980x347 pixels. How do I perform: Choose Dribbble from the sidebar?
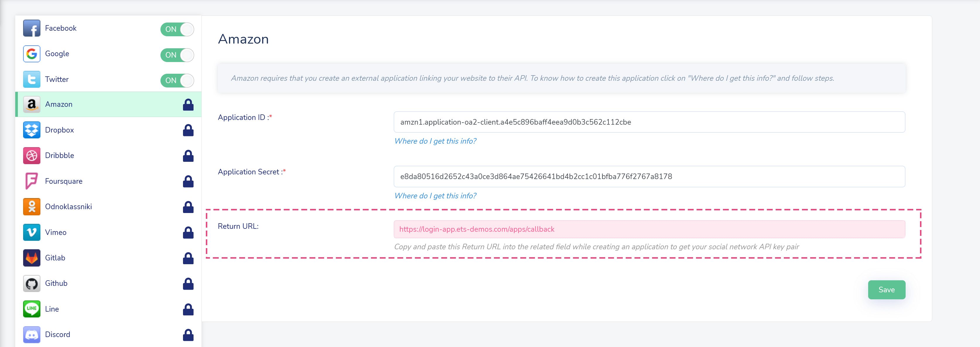pyautogui.click(x=108, y=155)
